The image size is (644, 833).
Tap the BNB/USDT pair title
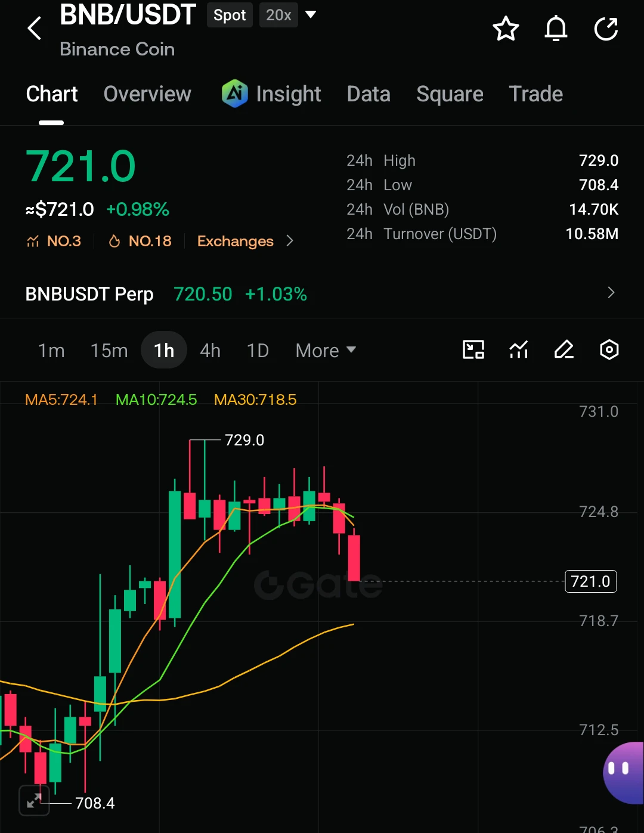coord(128,15)
